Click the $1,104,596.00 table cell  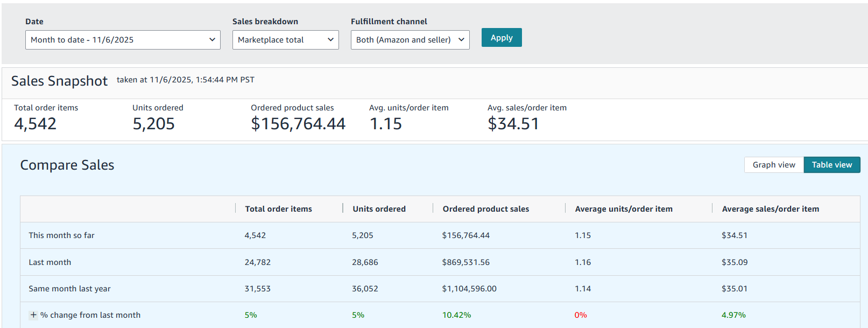click(469, 289)
